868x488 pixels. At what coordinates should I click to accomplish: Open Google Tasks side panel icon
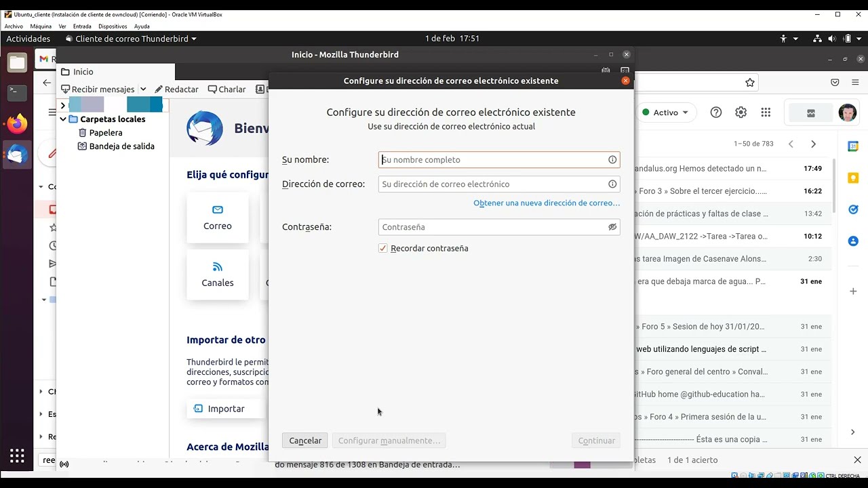[853, 209]
